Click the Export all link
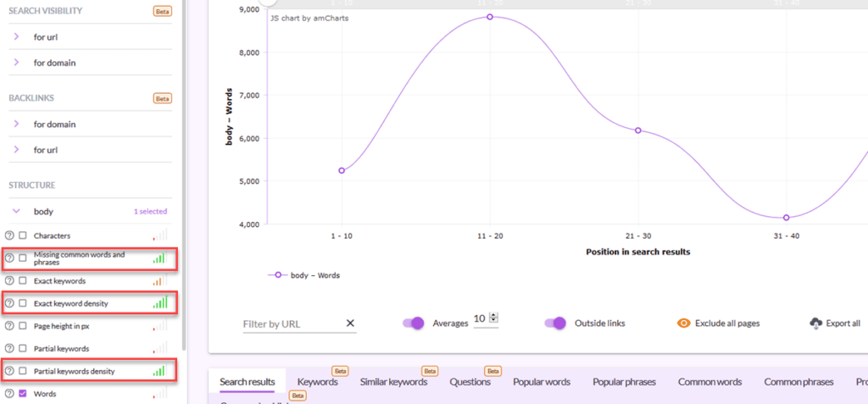The height and width of the screenshot is (404, 868). pos(843,324)
